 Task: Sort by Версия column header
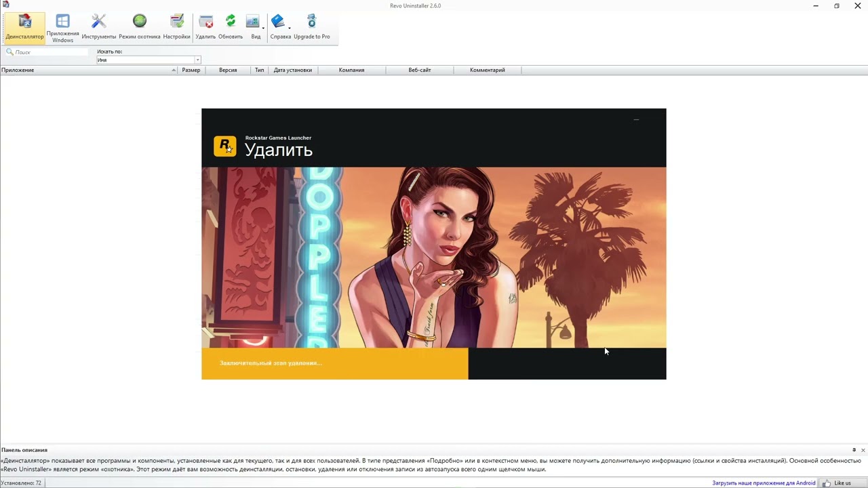pyautogui.click(x=228, y=70)
